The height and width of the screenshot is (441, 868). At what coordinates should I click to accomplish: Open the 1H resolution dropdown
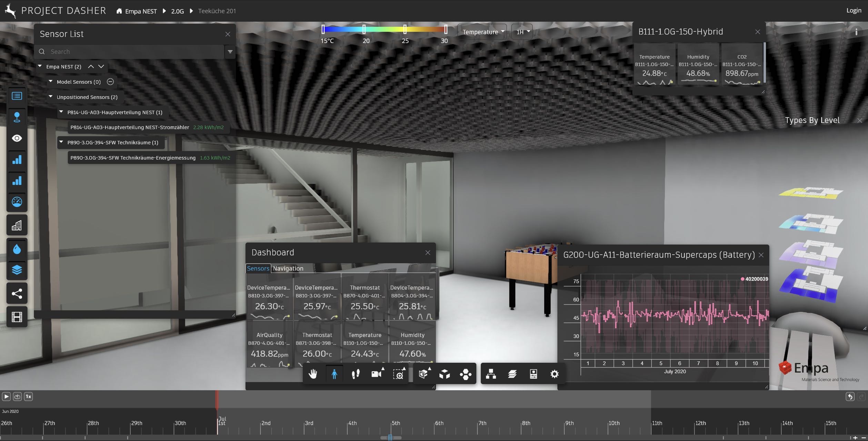point(522,32)
